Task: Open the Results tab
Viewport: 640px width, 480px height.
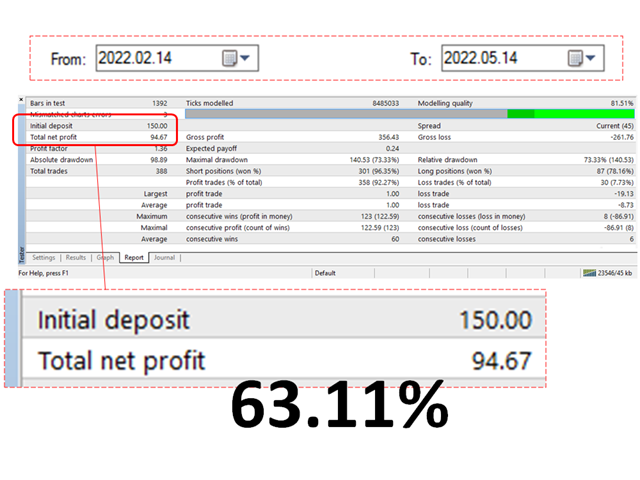Action: point(76,257)
